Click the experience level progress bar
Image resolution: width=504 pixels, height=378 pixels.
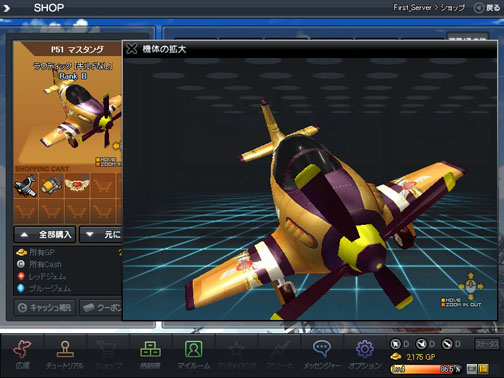[x=426, y=369]
